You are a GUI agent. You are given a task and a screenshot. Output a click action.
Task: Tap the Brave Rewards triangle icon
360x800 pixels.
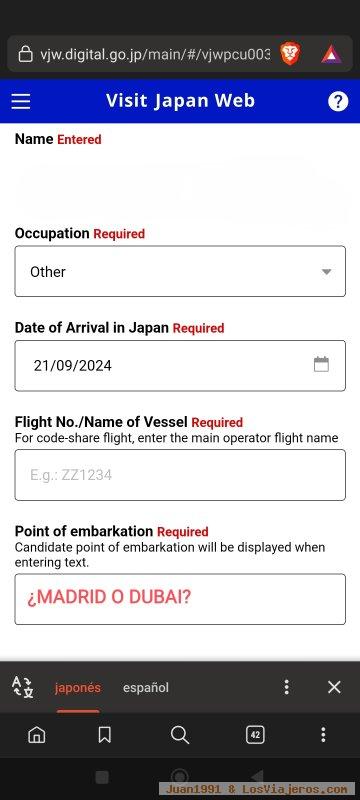(x=331, y=54)
